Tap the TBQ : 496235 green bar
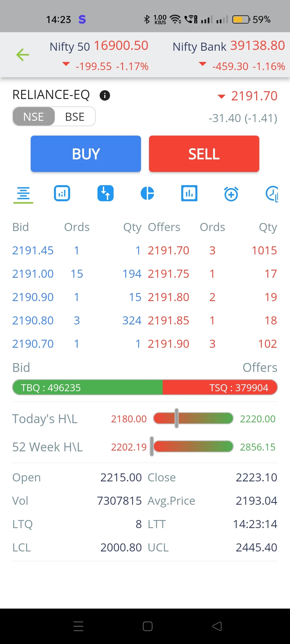 88,387
